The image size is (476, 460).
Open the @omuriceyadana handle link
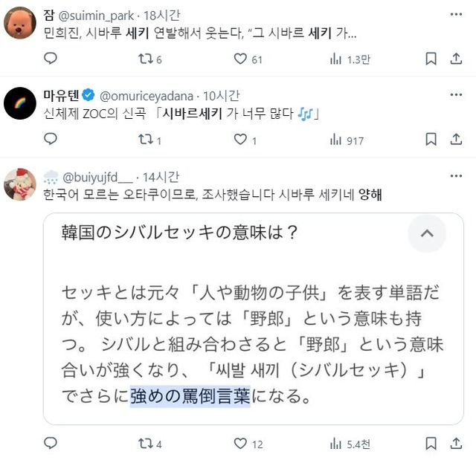tap(147, 95)
